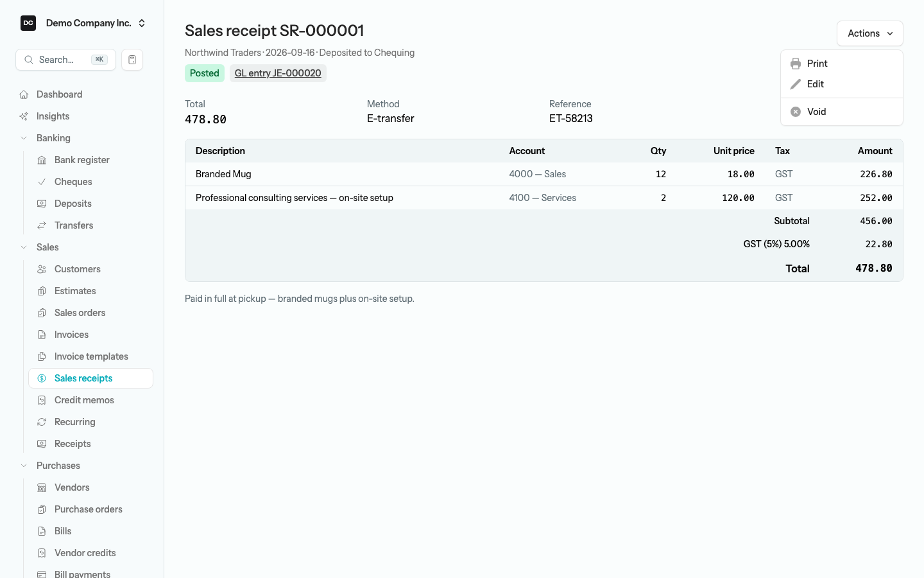Open Purchase orders in the sidebar
The width and height of the screenshot is (924, 578).
(90, 509)
